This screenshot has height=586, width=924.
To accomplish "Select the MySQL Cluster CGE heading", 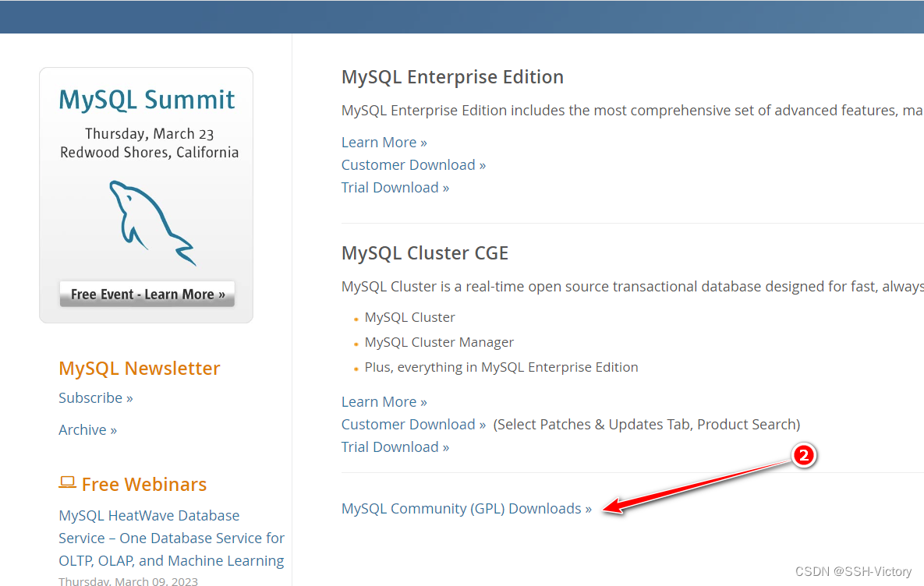I will tap(425, 252).
